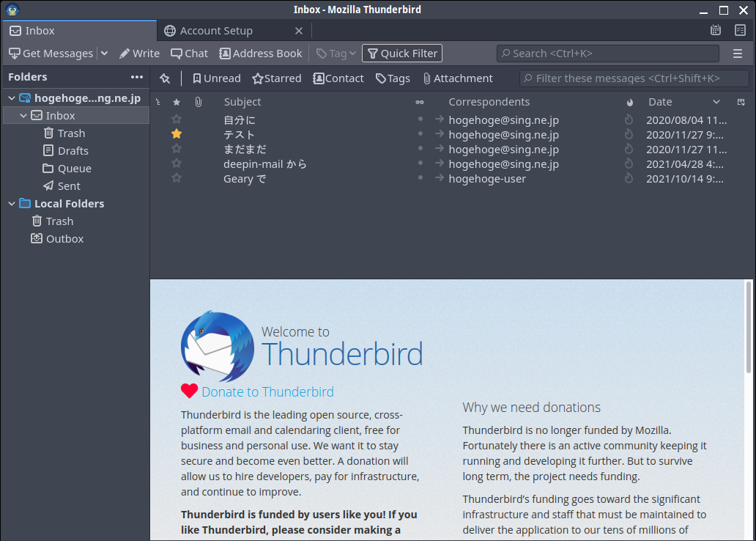Open the Tag dropdown in the toolbar
Viewport: 756px width, 541px height.
[336, 54]
